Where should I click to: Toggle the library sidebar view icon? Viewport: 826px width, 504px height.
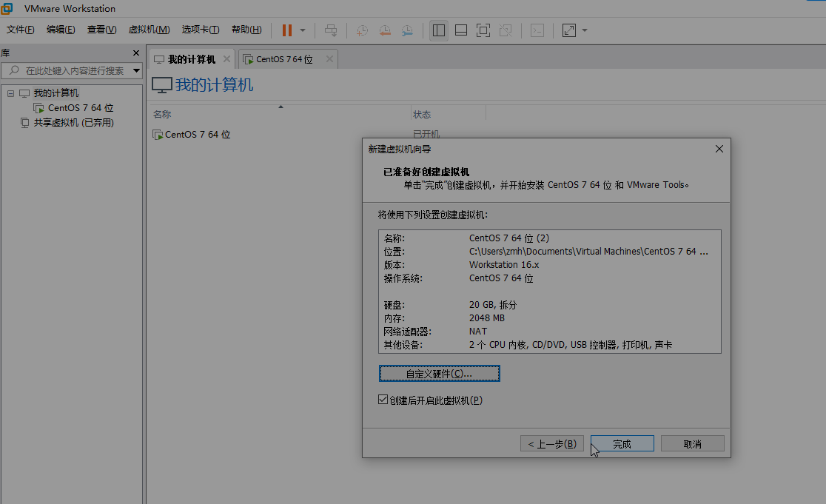point(439,30)
